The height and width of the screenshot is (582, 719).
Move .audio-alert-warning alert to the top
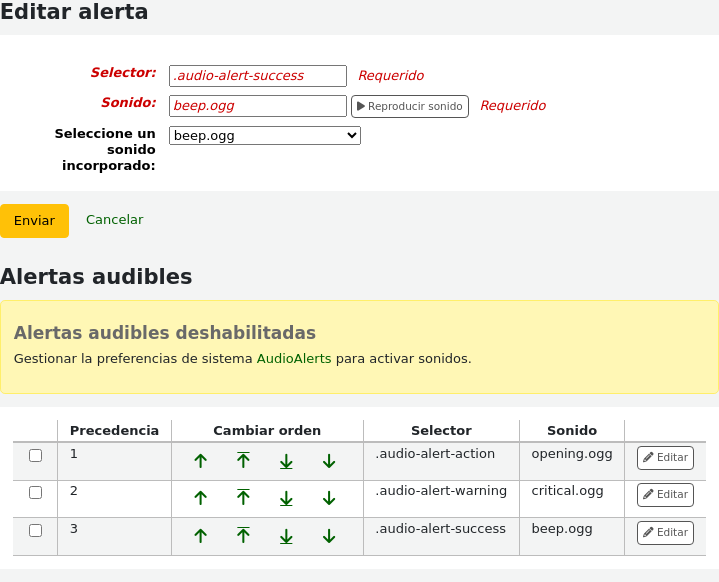pyautogui.click(x=243, y=498)
